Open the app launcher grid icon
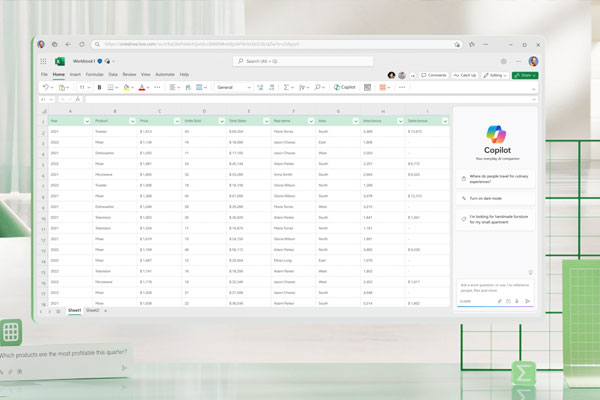 pos(43,61)
